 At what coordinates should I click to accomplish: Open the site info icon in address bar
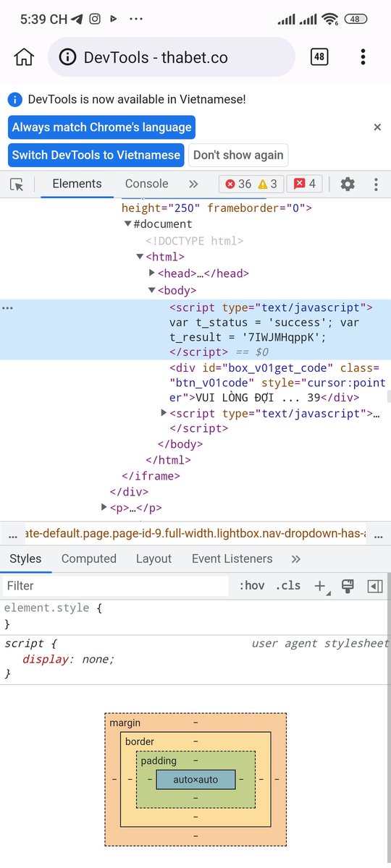click(67, 57)
